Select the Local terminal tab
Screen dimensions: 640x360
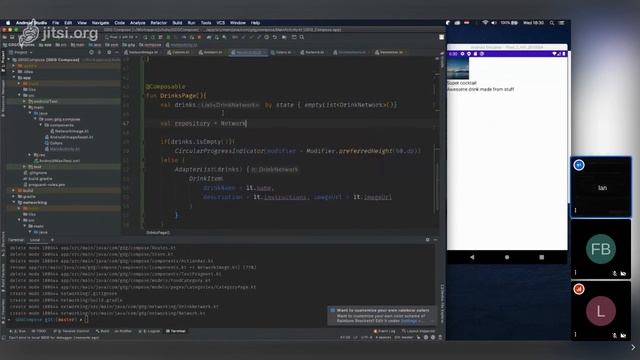pyautogui.click(x=35, y=240)
